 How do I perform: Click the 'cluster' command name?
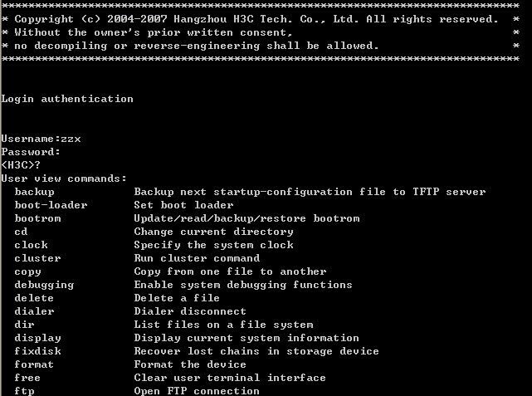(x=37, y=258)
